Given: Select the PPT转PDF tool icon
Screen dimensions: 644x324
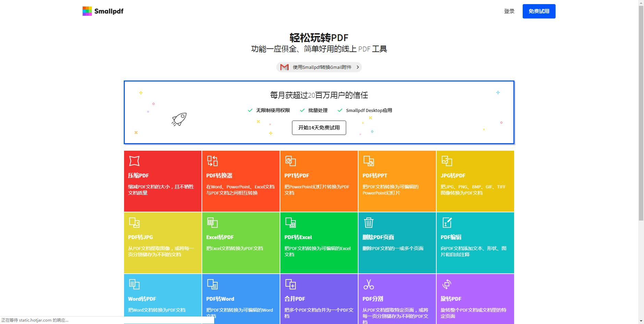Looking at the screenshot, I should pyautogui.click(x=290, y=160).
